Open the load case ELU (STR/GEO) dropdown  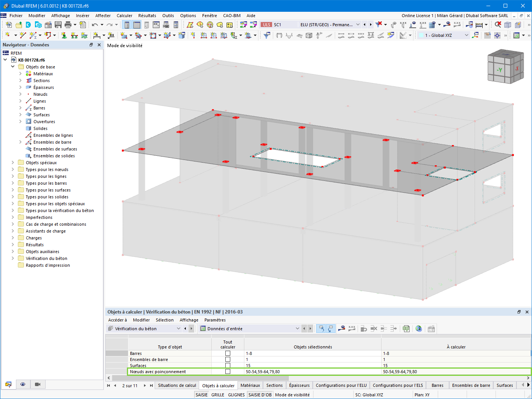click(358, 25)
